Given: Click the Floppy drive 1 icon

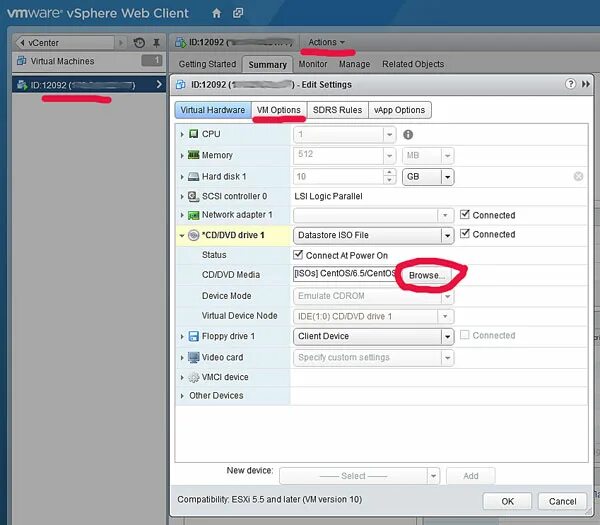Looking at the screenshot, I should [194, 336].
